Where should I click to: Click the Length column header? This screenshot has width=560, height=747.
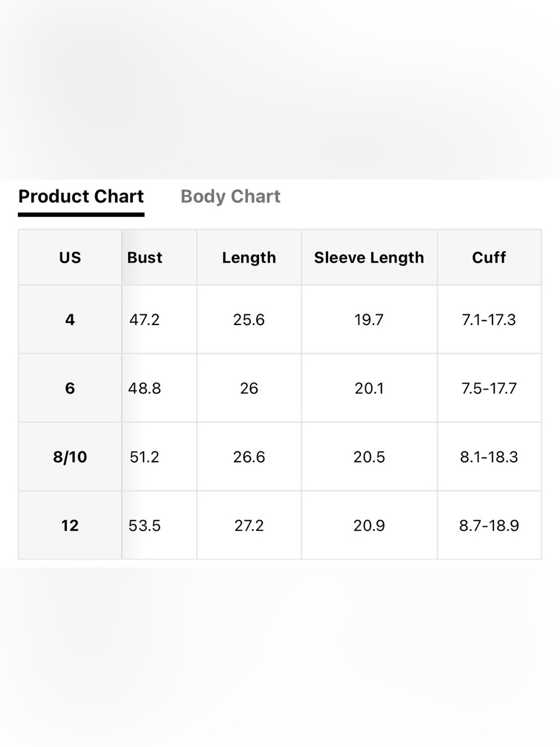tap(249, 257)
